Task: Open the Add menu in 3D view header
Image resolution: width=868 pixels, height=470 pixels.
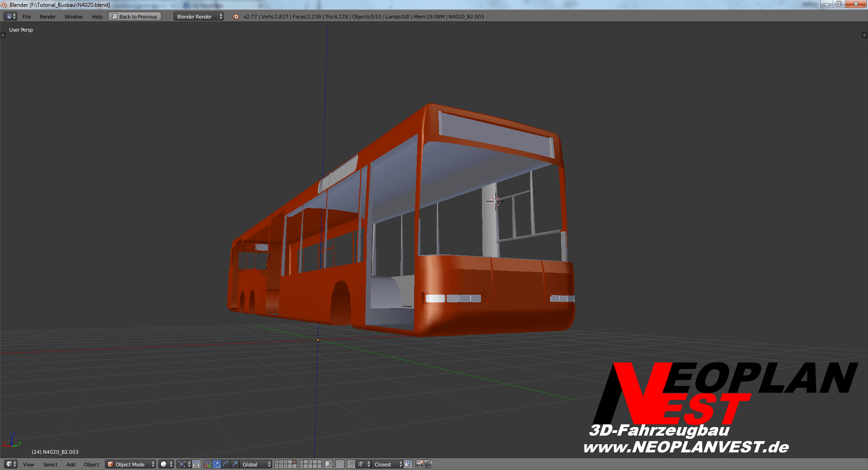Action: pyautogui.click(x=71, y=464)
